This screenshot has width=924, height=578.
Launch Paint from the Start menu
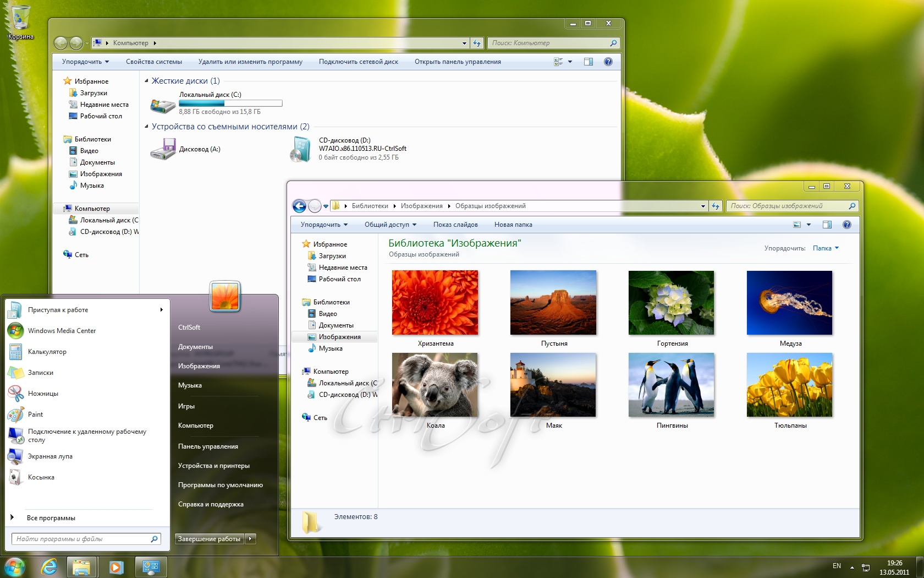tap(35, 415)
